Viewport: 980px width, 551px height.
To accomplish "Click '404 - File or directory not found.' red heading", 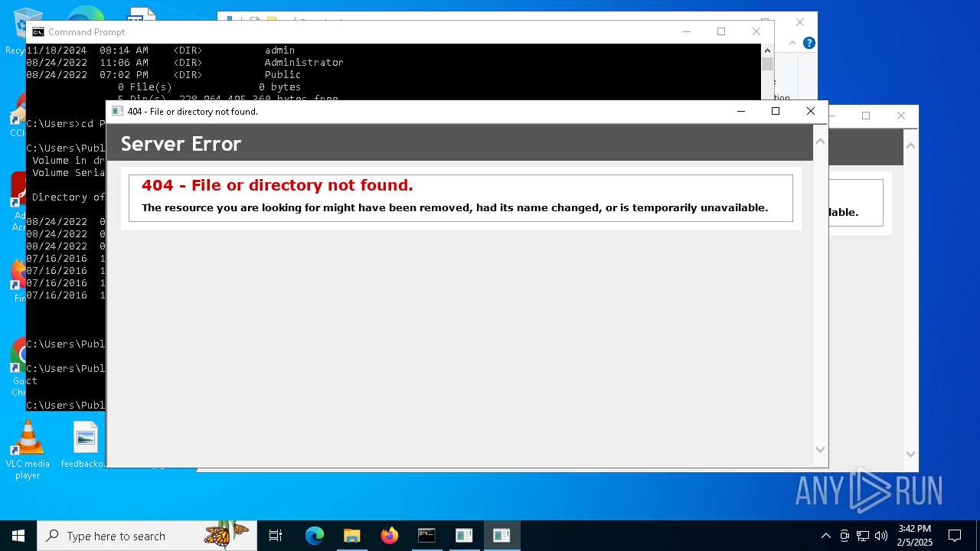I will tap(277, 185).
